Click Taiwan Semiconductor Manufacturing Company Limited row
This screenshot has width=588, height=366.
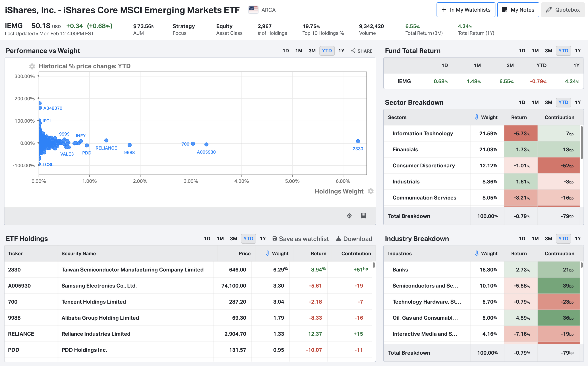click(188, 269)
